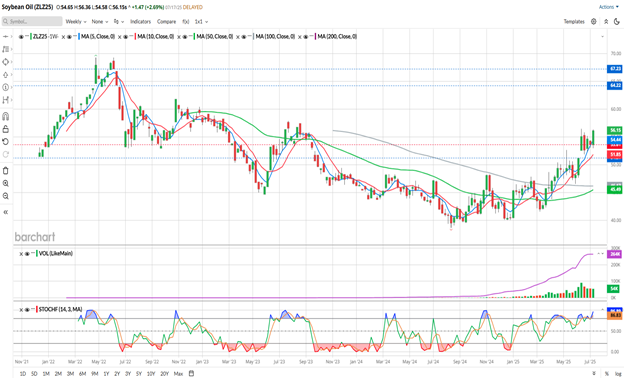Click the 67.23 price level label
This screenshot has height=378, width=624.
615,69
